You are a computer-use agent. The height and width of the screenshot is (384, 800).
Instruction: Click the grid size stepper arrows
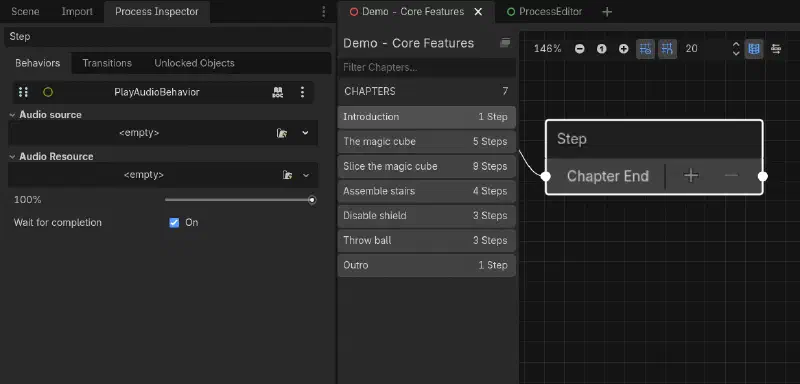point(736,49)
